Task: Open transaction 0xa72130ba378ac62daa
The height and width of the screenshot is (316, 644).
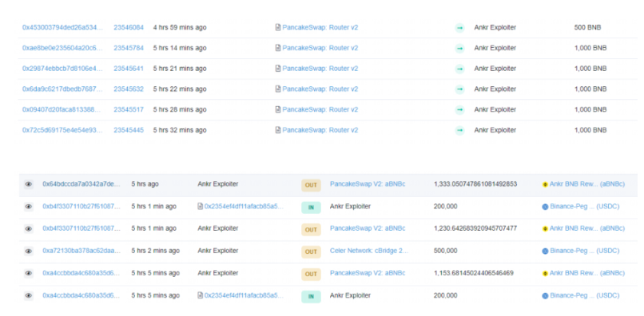Action: [x=81, y=251]
